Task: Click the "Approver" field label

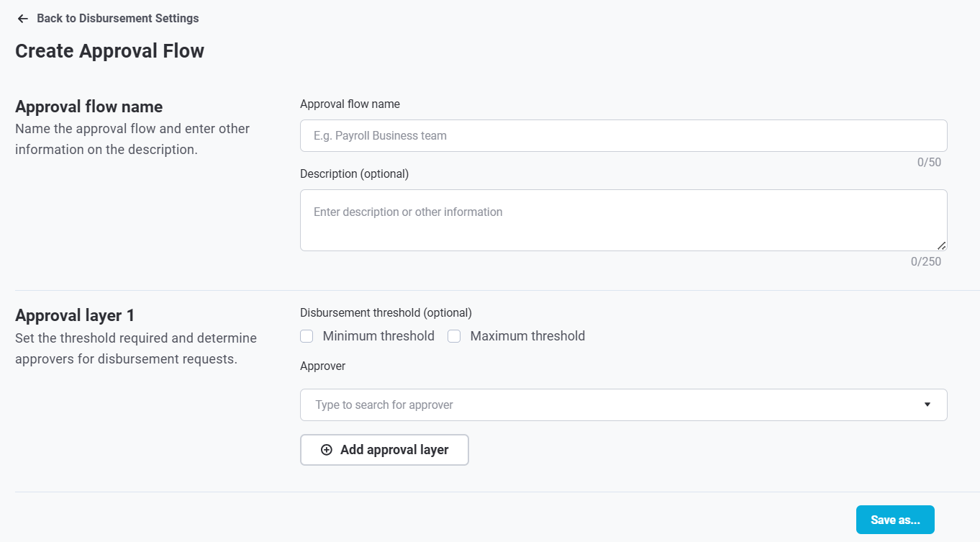Action: pos(322,366)
